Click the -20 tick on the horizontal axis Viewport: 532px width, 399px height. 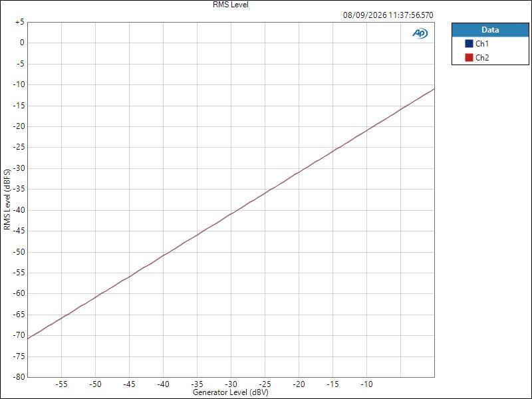(x=299, y=384)
